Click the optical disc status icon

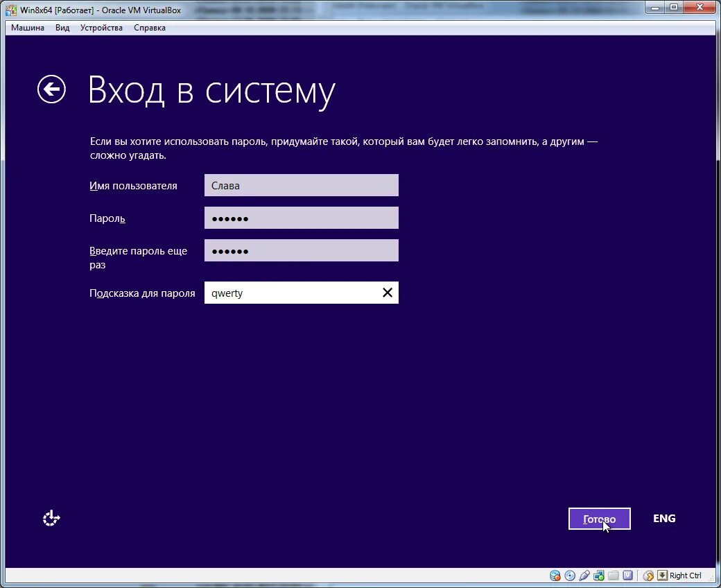[570, 575]
